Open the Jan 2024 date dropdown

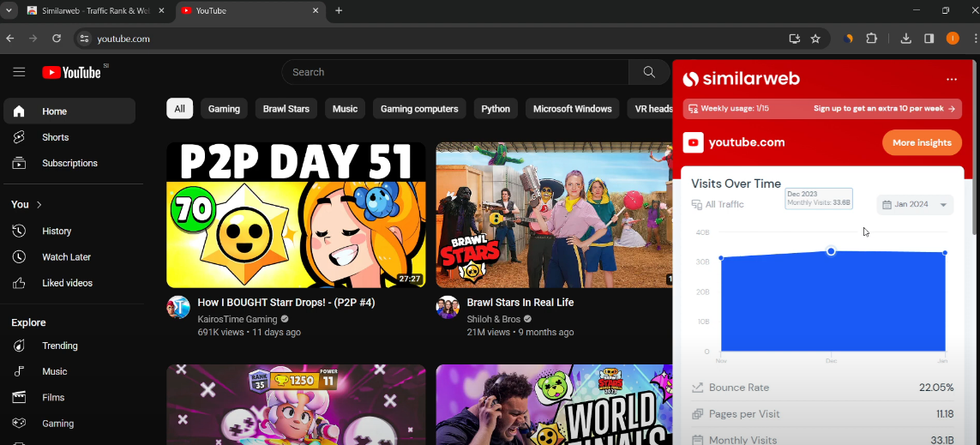coord(915,204)
